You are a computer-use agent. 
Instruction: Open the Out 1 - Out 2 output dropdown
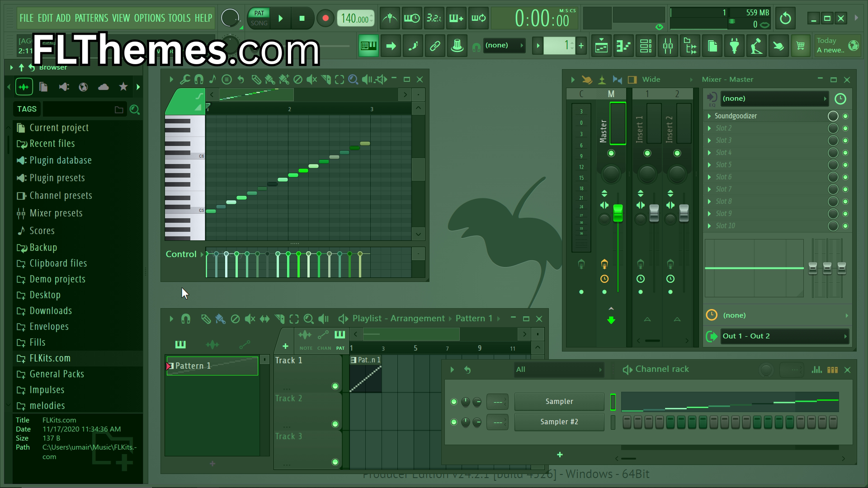pos(784,336)
